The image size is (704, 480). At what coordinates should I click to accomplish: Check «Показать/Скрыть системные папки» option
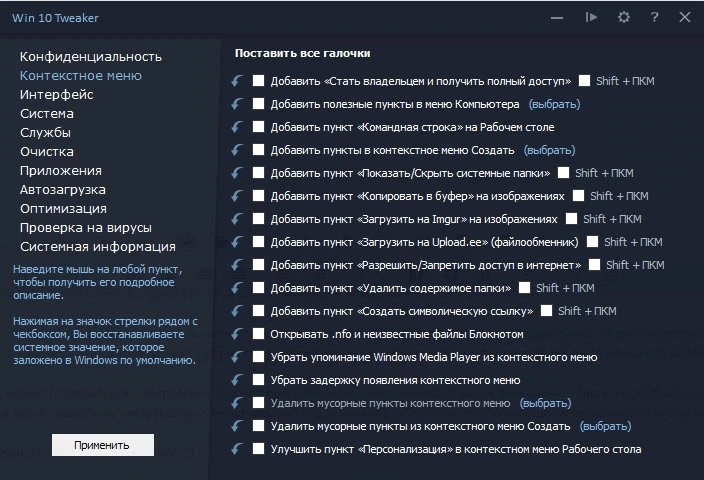(258, 172)
